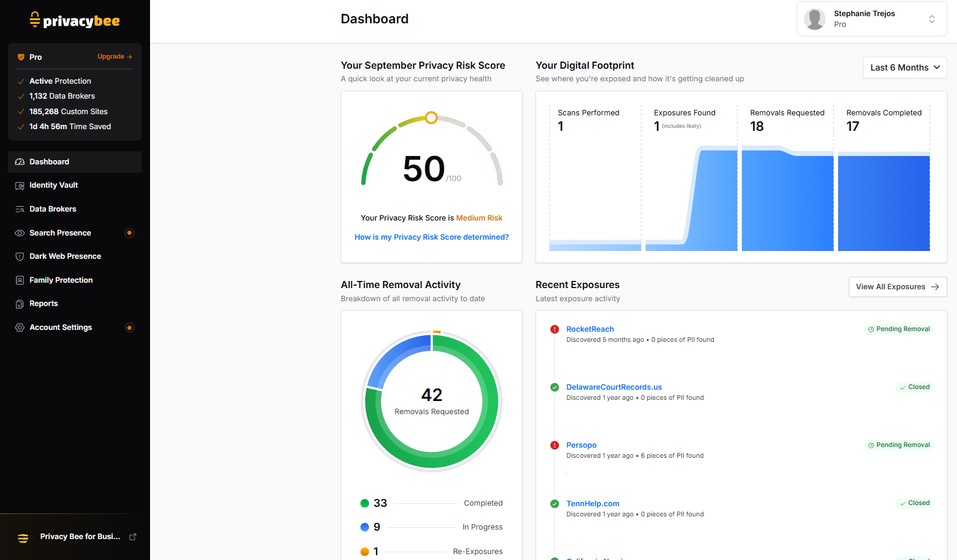
Task: Click the Medium Risk label
Action: pyautogui.click(x=479, y=218)
